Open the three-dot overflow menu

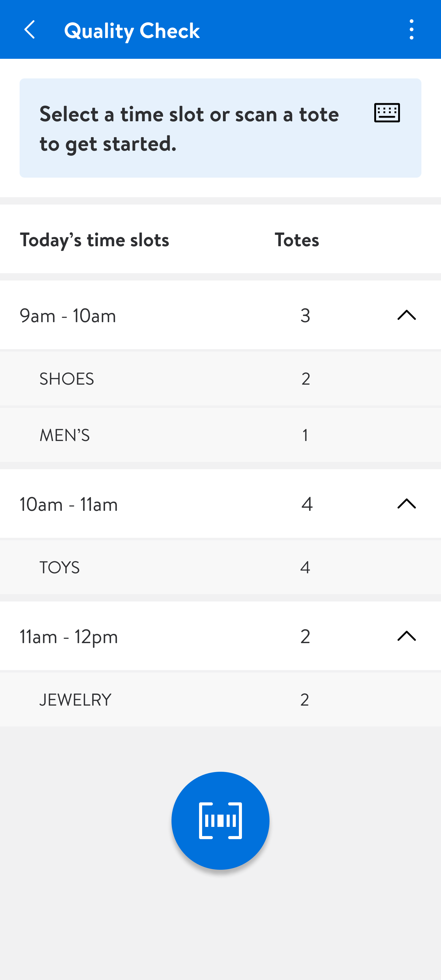411,30
